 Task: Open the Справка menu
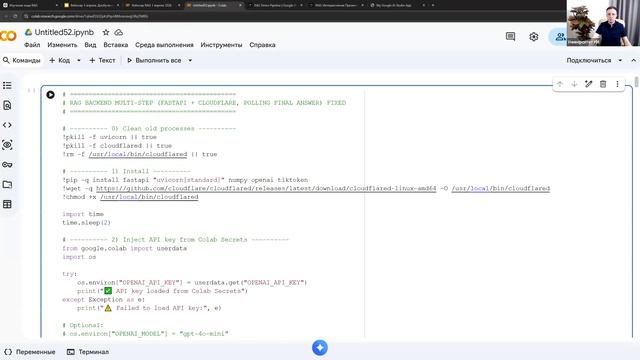pos(262,45)
